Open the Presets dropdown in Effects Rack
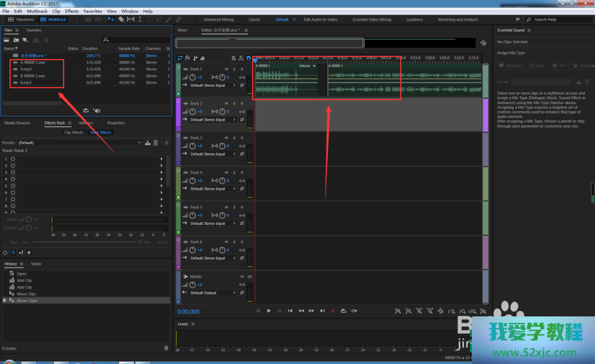Screen dimensions: 595x364 coord(140,143)
